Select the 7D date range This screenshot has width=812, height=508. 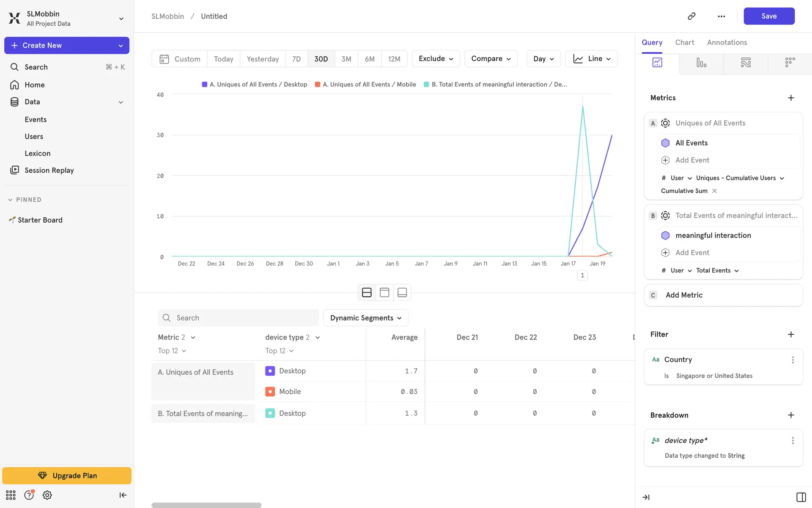pyautogui.click(x=296, y=59)
